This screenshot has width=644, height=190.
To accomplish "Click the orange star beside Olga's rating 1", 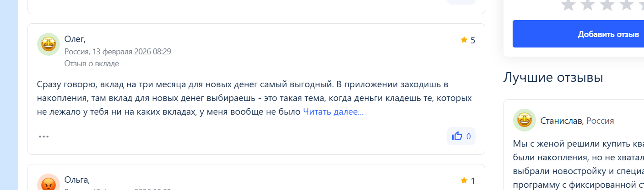I will click(x=464, y=180).
